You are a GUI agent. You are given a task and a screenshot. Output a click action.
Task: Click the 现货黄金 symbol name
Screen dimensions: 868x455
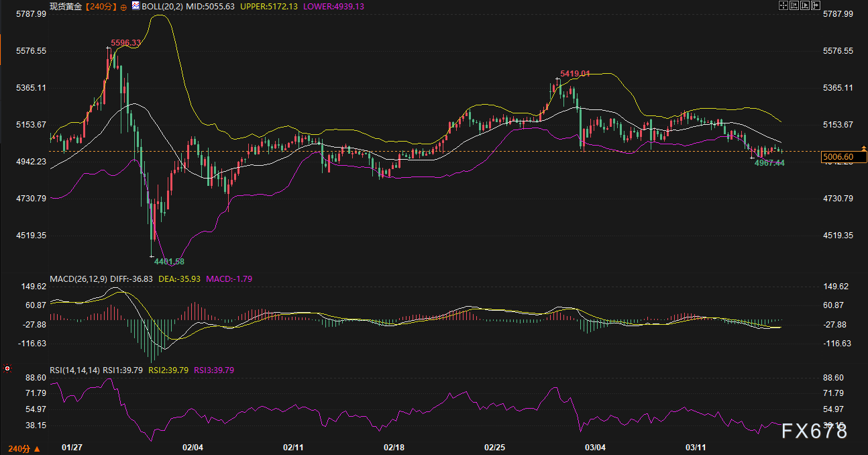pos(66,7)
